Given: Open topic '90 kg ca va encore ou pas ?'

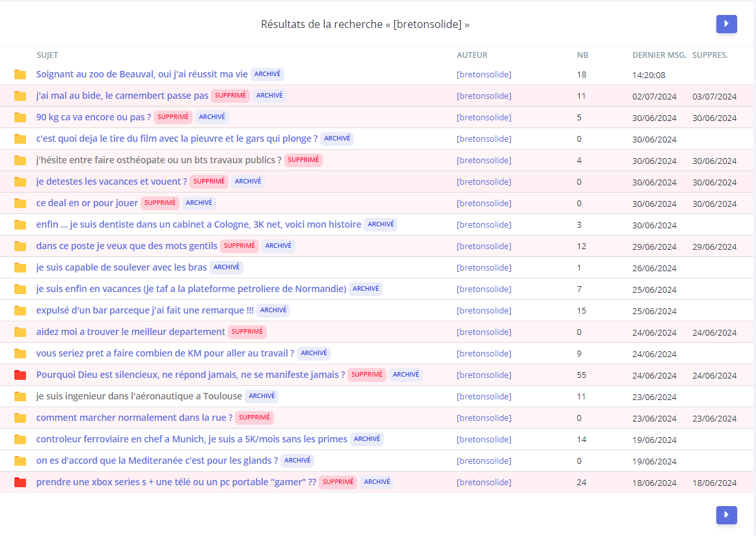Looking at the screenshot, I should click(94, 117).
